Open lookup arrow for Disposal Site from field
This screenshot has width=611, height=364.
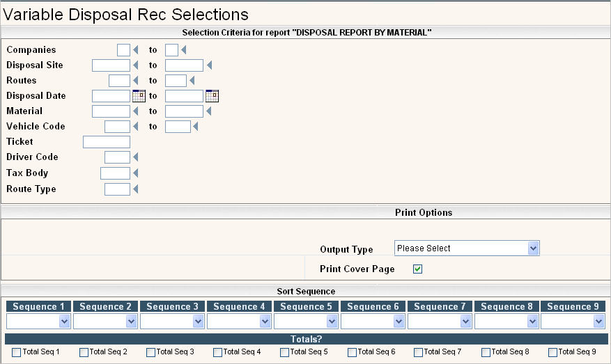pos(136,65)
